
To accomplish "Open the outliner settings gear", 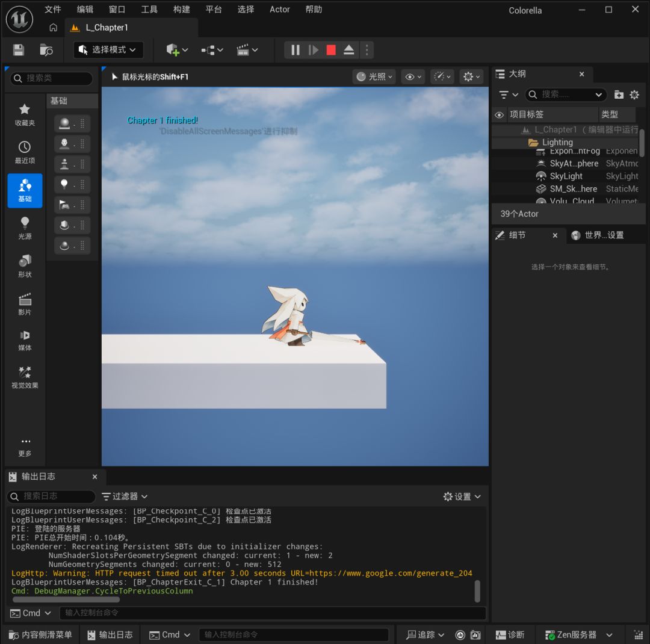I will (635, 95).
